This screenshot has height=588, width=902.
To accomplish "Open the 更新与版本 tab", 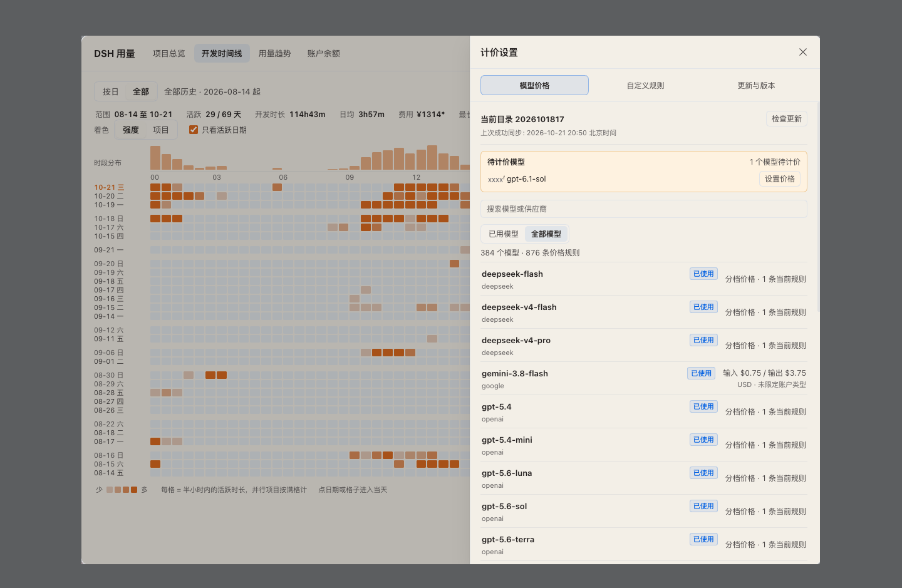I will [x=756, y=85].
